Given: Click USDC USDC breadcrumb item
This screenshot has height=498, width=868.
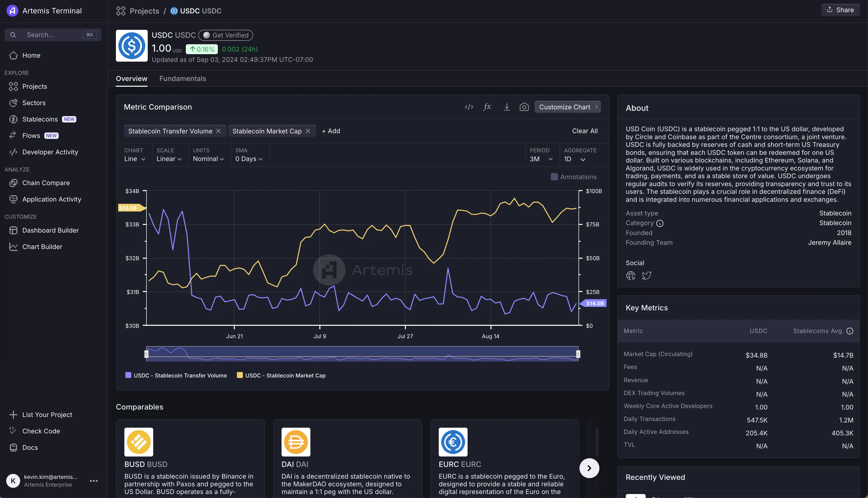Looking at the screenshot, I should (x=196, y=11).
